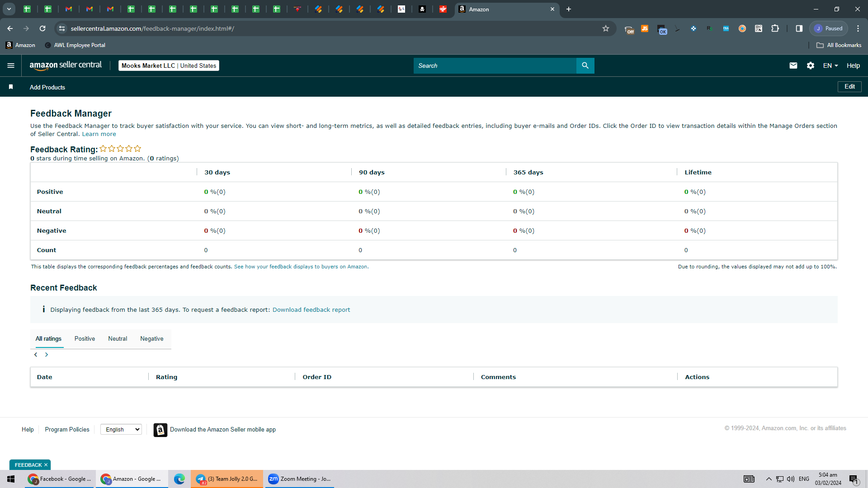Switch to the Neutral feedback tab
868x488 pixels.
tap(118, 339)
